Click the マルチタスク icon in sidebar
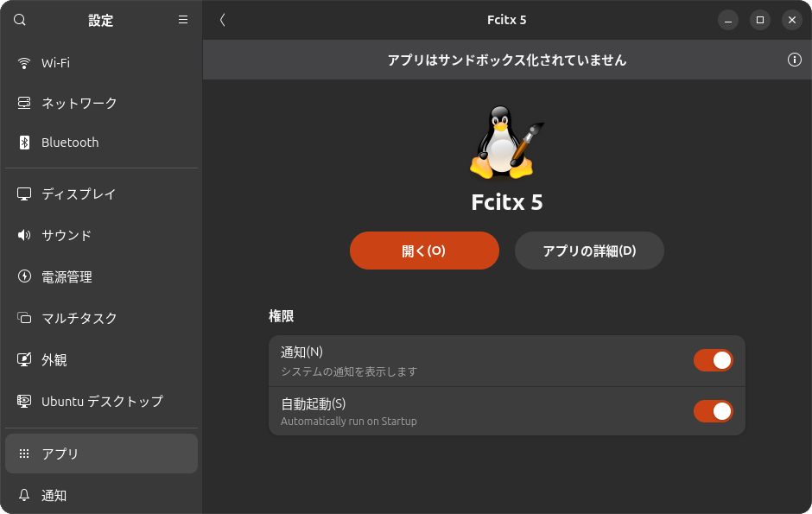Image resolution: width=812 pixels, height=514 pixels. 24,318
